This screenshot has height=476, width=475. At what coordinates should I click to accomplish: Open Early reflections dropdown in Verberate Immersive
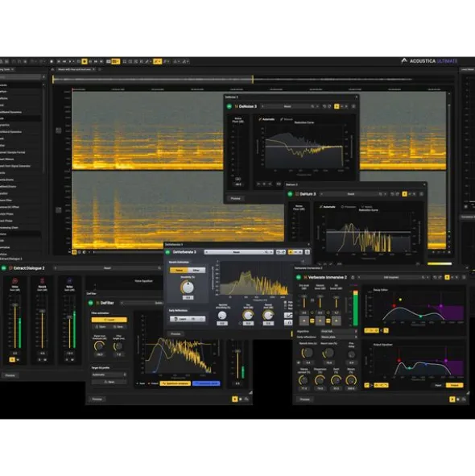coord(339,337)
